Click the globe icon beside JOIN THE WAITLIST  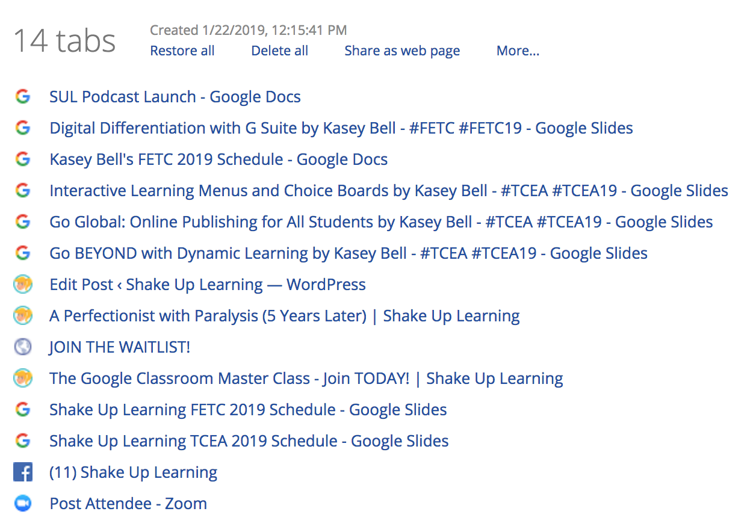[23, 347]
